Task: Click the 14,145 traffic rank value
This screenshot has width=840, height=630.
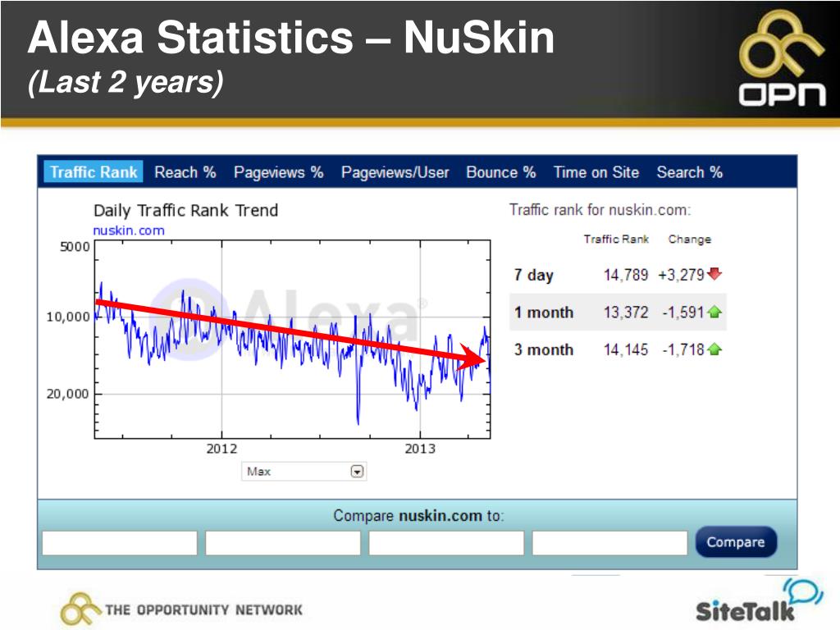Action: 626,349
